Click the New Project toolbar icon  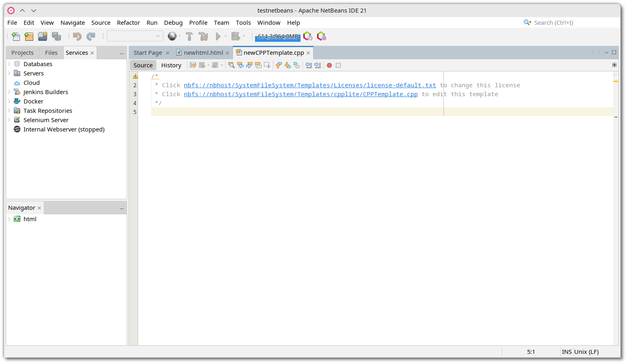coord(29,37)
